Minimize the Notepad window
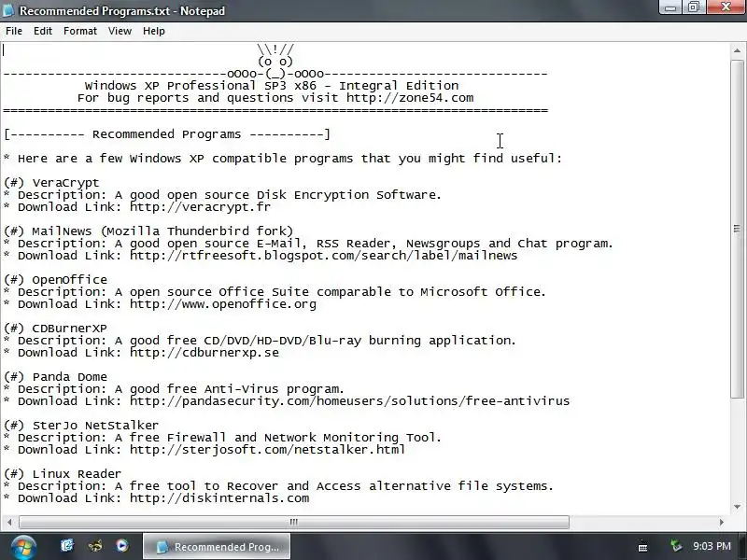The height and width of the screenshot is (560, 747). [670, 7]
